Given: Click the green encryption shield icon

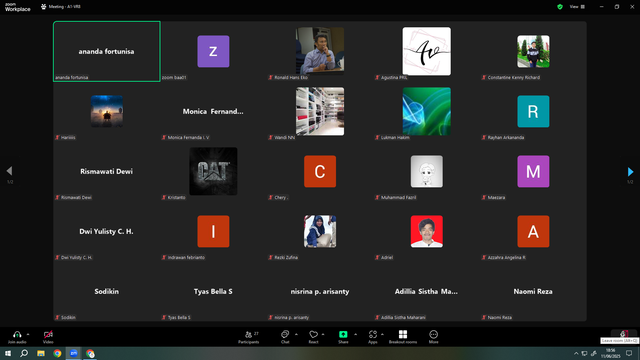Looking at the screenshot, I should point(560,7).
